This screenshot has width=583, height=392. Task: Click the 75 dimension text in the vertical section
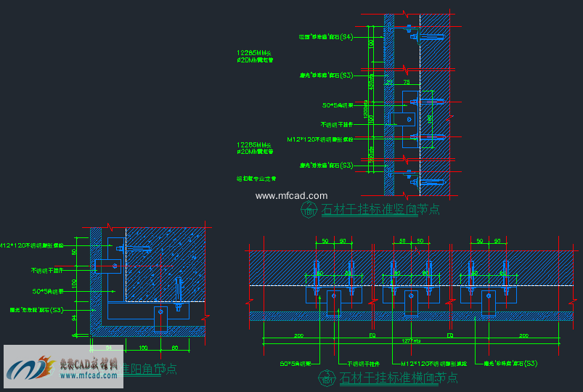pos(407,83)
